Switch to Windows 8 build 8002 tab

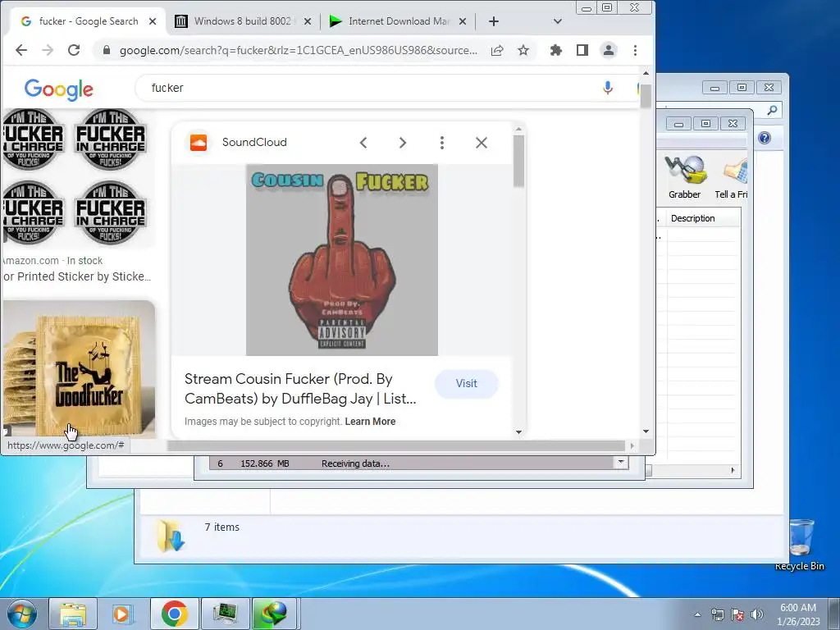(243, 21)
